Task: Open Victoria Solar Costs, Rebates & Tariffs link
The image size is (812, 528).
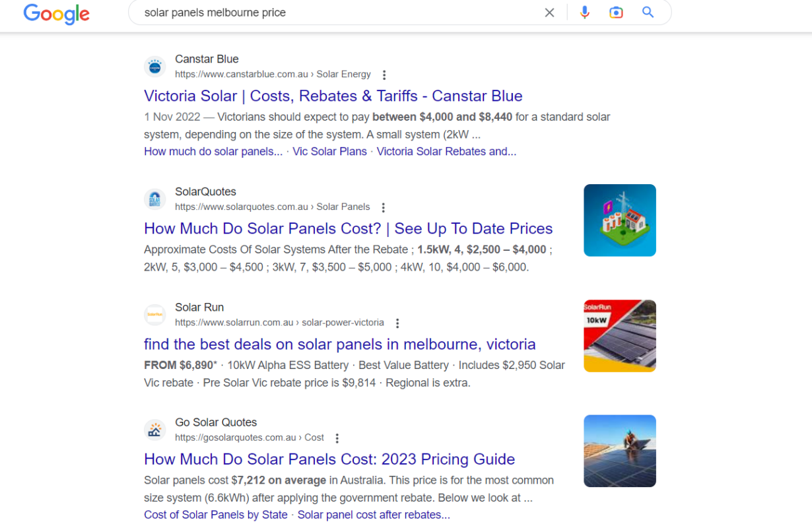Action: pyautogui.click(x=333, y=96)
